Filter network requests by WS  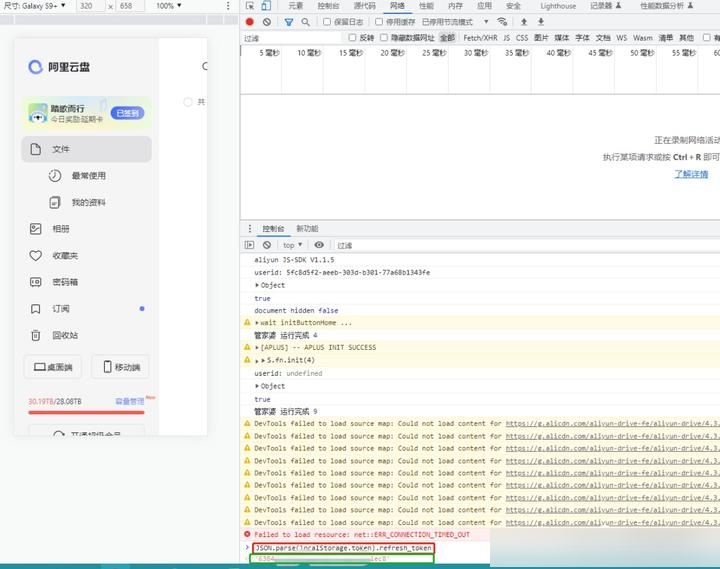coord(621,38)
